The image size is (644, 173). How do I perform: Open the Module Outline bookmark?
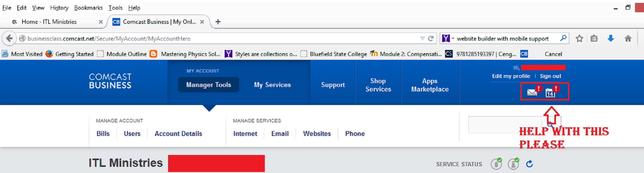[x=122, y=54]
